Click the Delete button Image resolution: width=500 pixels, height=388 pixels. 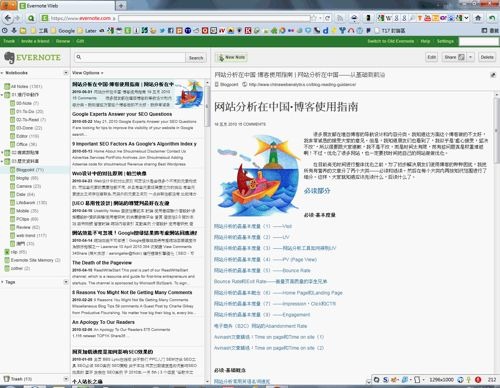click(x=487, y=57)
